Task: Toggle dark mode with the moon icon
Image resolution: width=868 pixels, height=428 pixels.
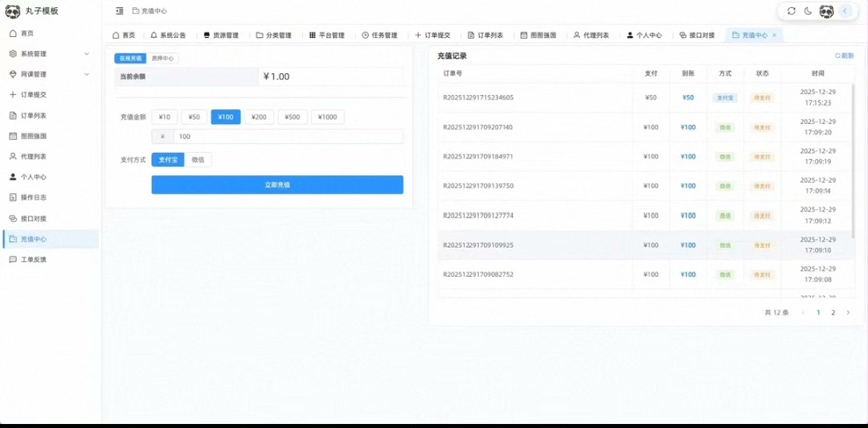Action: point(809,11)
